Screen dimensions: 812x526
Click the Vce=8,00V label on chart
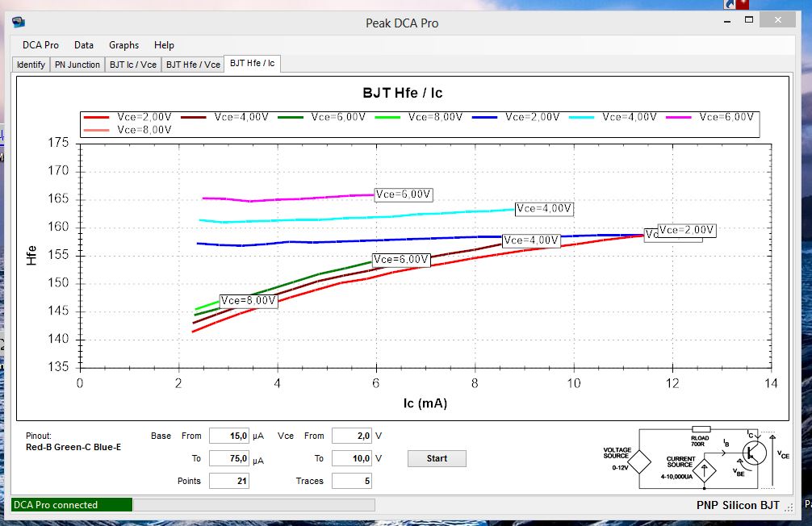click(x=249, y=301)
